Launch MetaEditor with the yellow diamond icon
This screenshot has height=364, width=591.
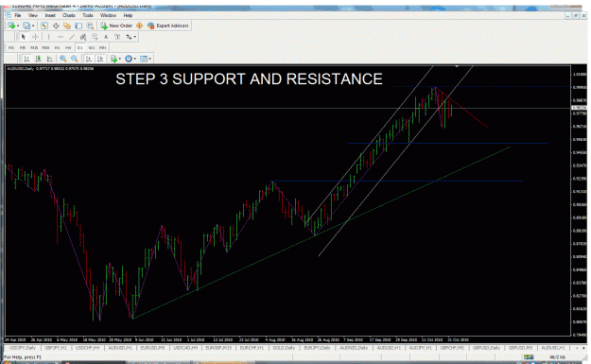pyautogui.click(x=139, y=26)
